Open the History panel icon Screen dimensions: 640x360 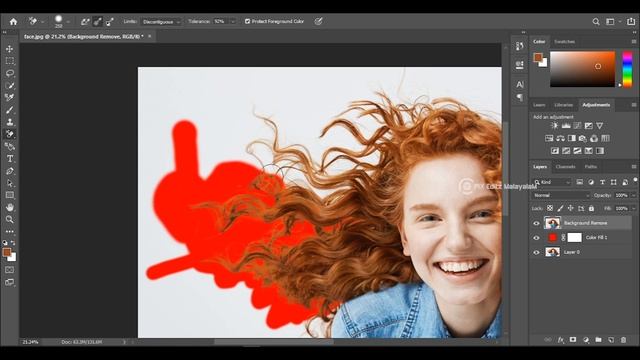point(520,47)
